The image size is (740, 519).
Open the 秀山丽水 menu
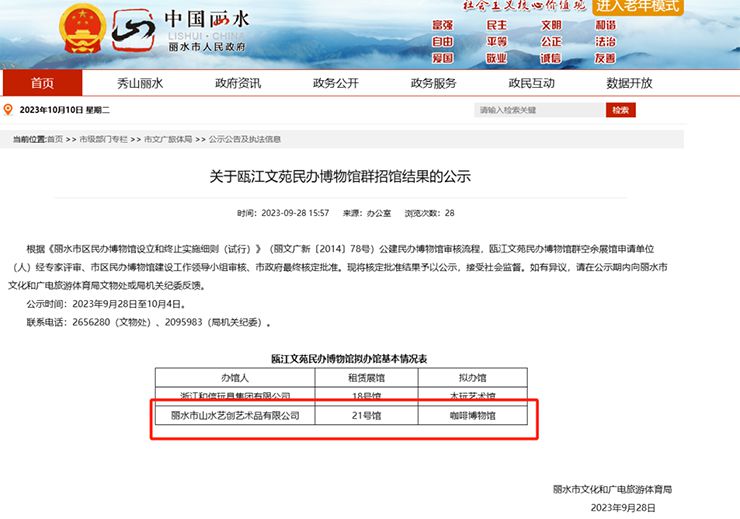click(x=140, y=83)
